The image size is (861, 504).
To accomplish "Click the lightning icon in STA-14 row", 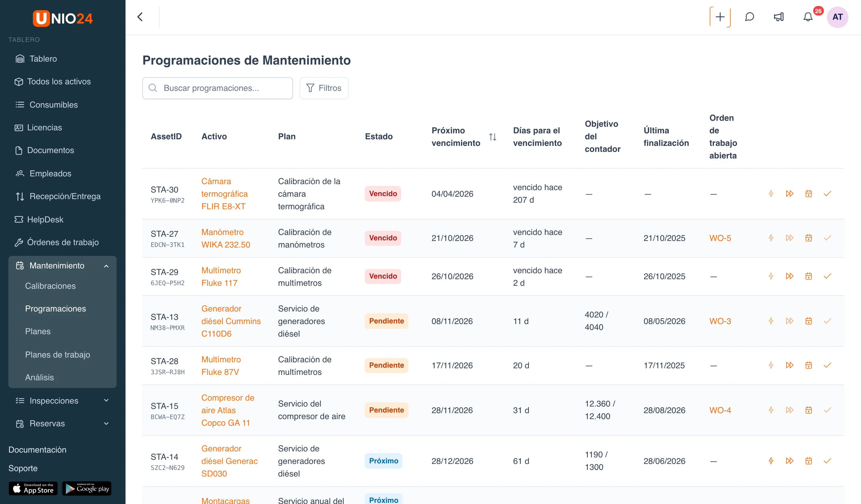I will tap(771, 461).
